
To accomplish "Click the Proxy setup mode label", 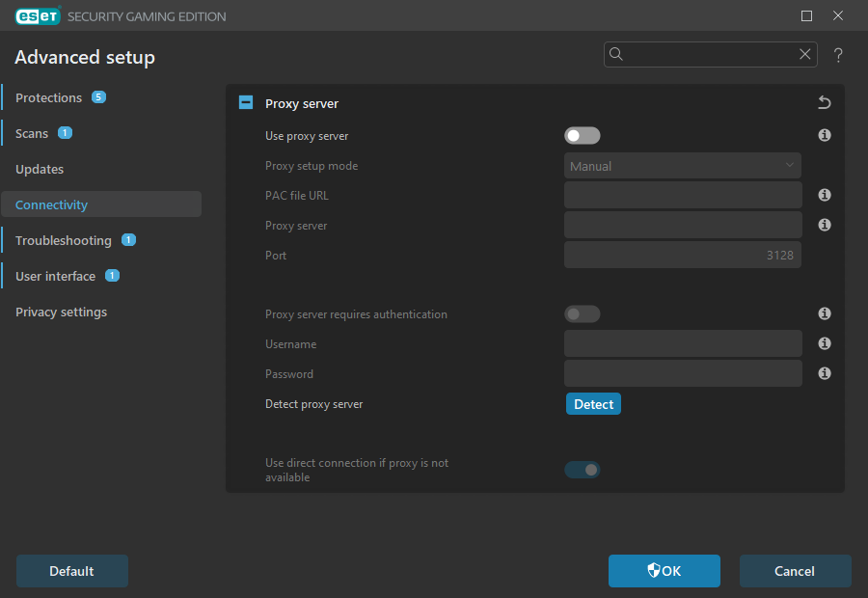I will click(312, 166).
